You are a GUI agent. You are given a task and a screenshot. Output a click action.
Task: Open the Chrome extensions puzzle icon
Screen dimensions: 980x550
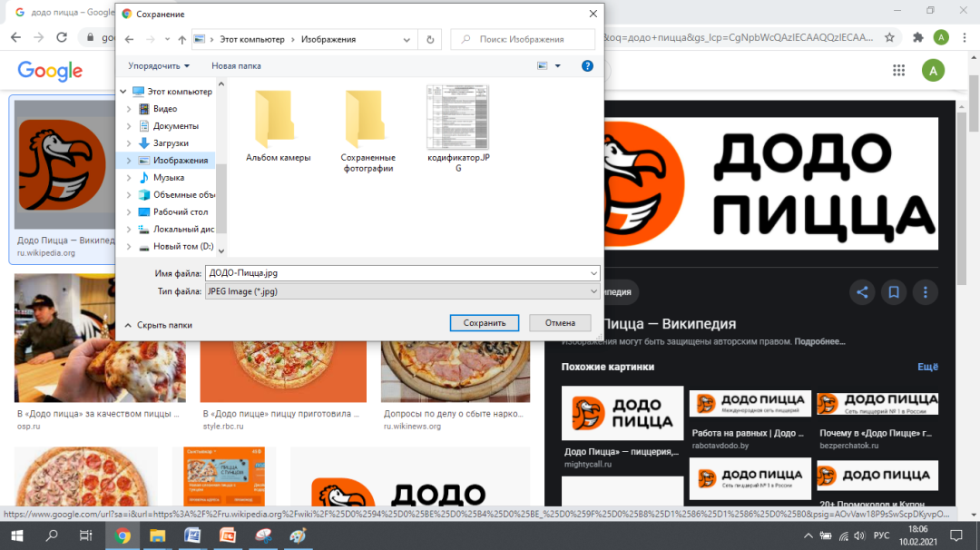click(917, 37)
